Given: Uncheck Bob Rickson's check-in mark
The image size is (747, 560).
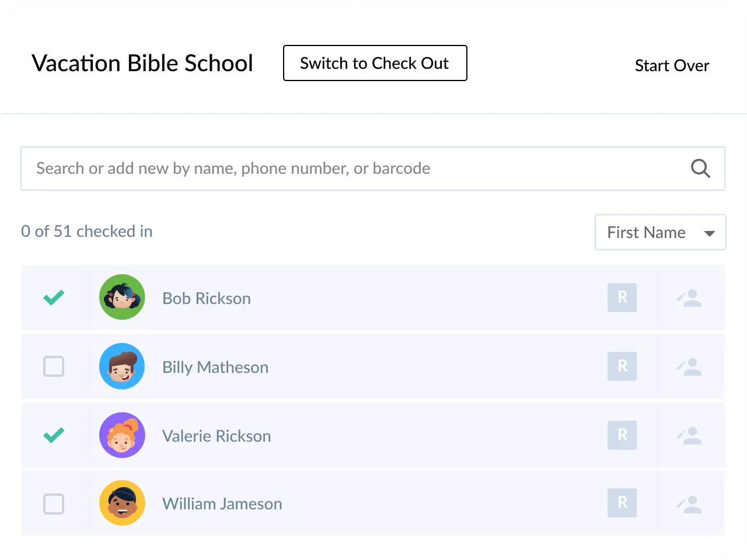Looking at the screenshot, I should tap(54, 297).
